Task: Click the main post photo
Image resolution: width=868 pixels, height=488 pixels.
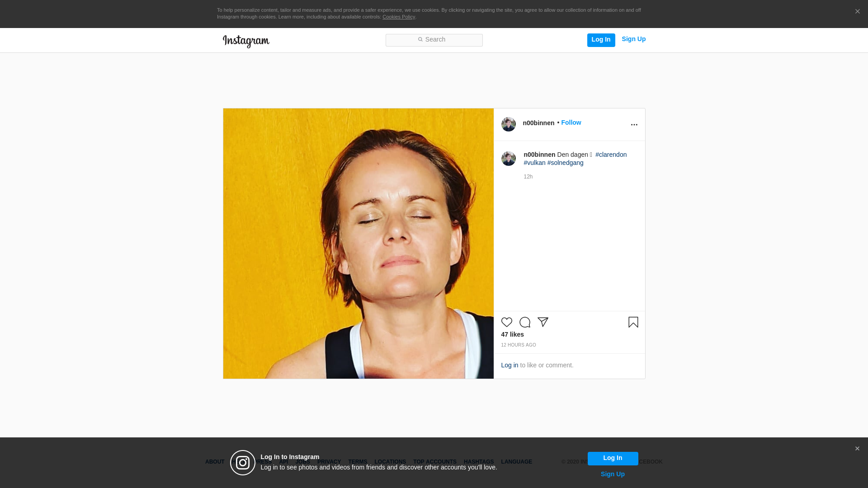Action: (x=358, y=244)
